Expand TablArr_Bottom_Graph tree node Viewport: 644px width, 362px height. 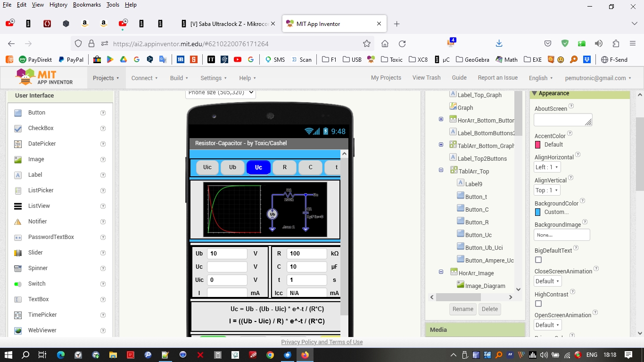pos(441,145)
